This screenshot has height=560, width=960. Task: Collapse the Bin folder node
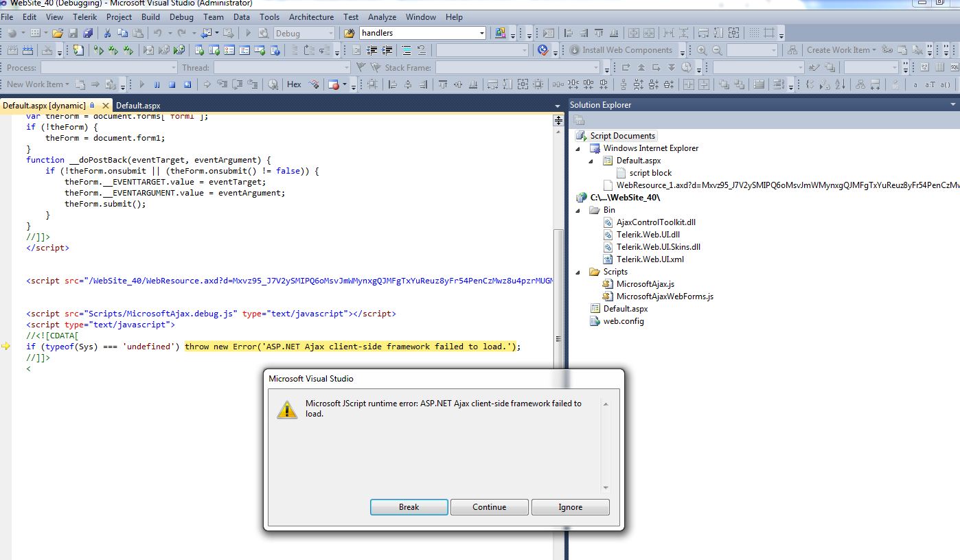point(578,210)
